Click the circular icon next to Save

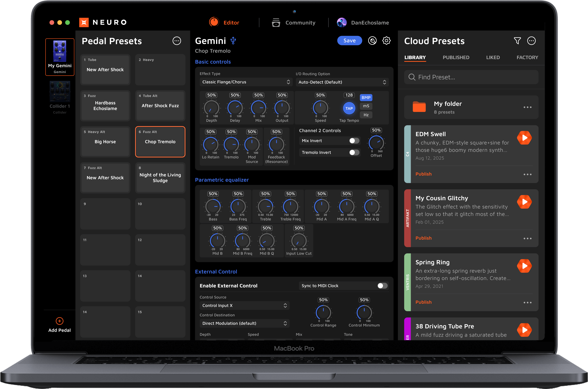coord(372,41)
